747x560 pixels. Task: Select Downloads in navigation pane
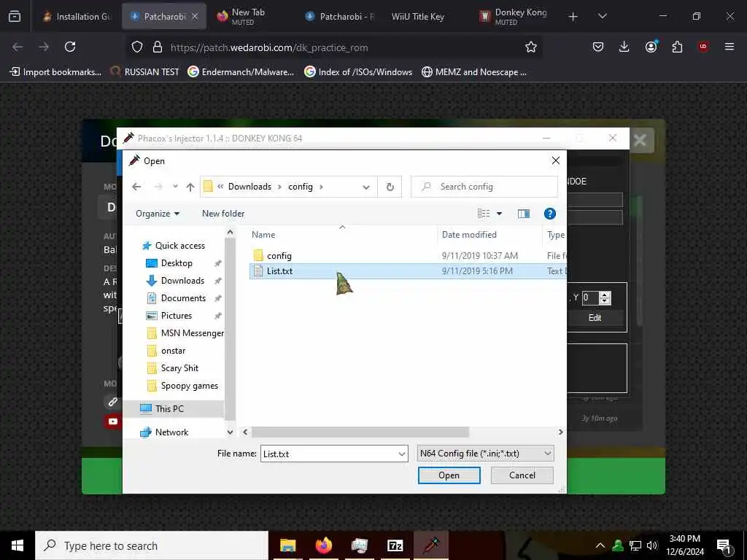tap(182, 281)
